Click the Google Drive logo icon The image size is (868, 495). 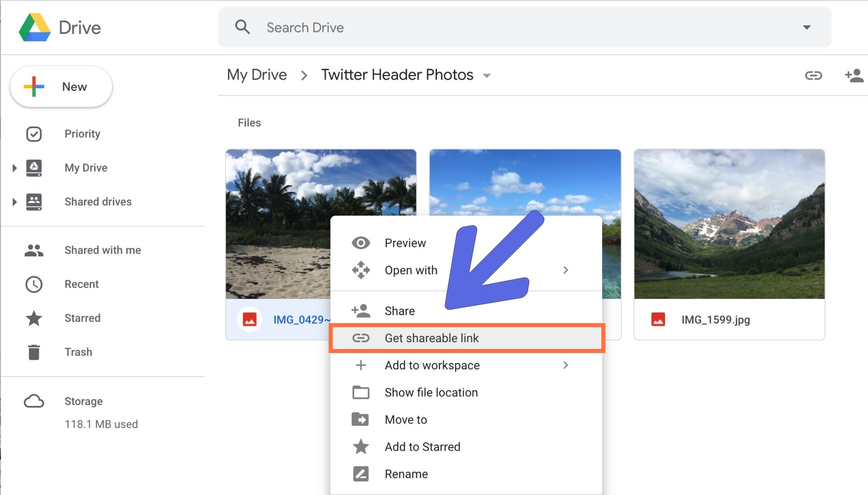[35, 28]
